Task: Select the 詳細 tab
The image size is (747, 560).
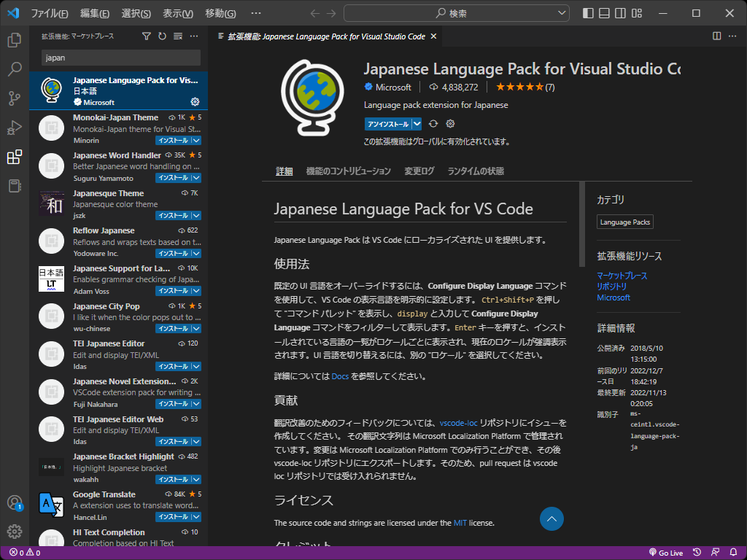Action: (285, 171)
